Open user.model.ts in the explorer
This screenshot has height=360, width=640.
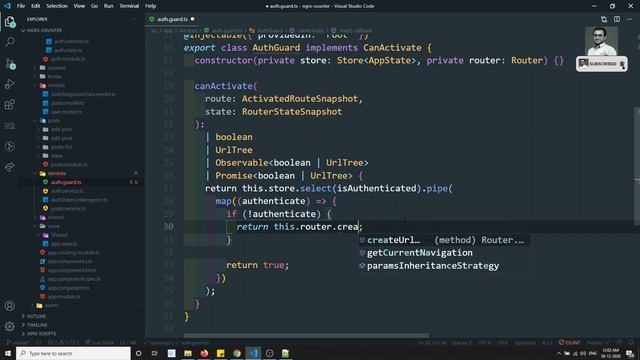[x=66, y=112]
